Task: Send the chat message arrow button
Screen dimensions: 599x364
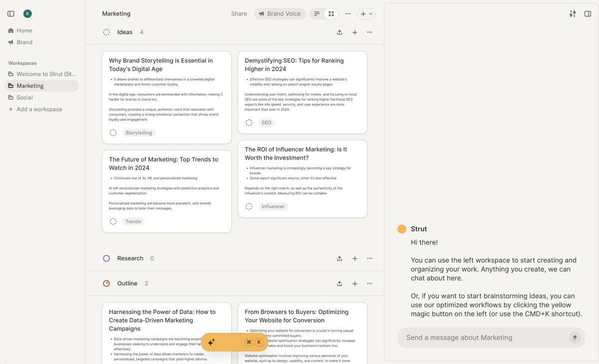Action: pyautogui.click(x=575, y=338)
